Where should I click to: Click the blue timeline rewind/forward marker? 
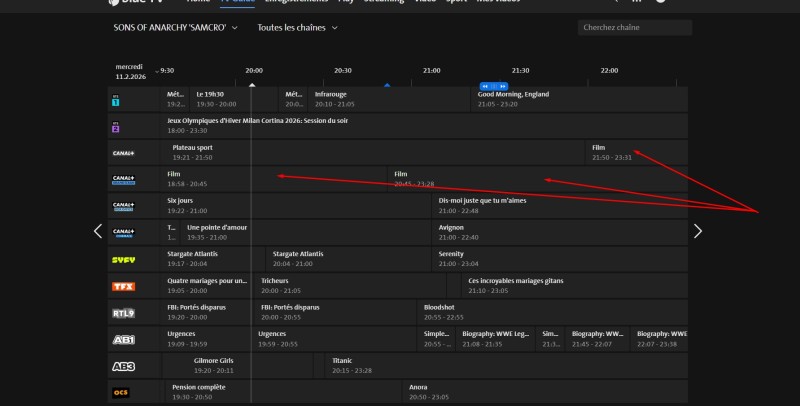point(487,86)
